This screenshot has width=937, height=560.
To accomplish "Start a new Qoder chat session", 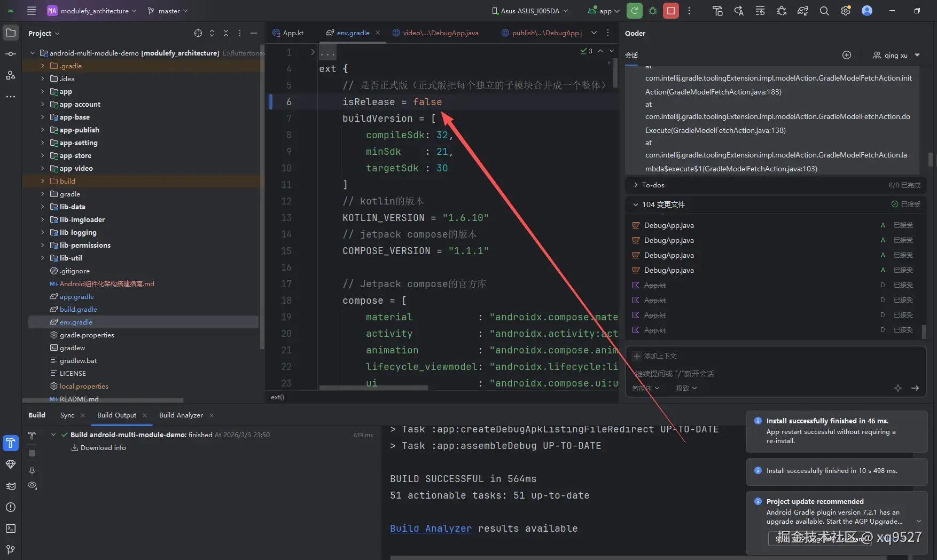I will click(847, 55).
